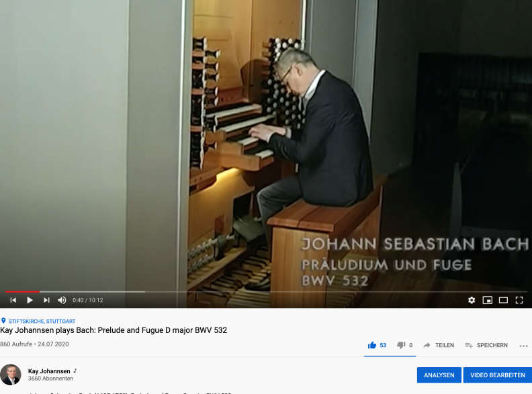
Task: Click Video bearbeiten button
Action: click(x=498, y=375)
